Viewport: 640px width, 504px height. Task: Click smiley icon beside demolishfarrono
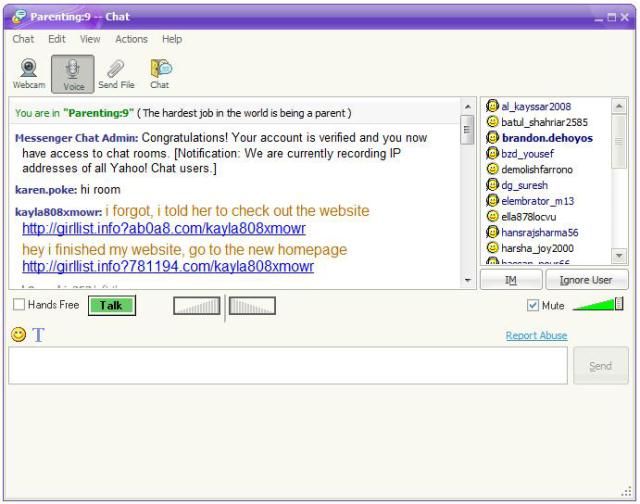point(493,169)
